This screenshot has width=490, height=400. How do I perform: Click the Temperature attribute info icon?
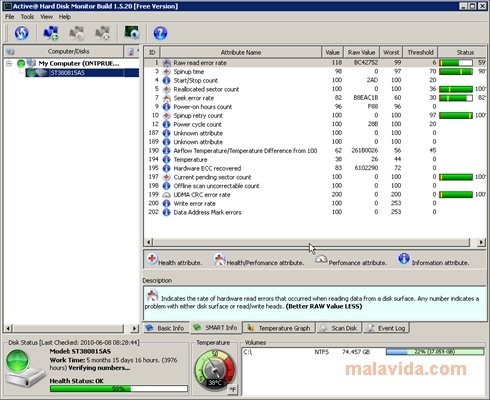point(166,160)
